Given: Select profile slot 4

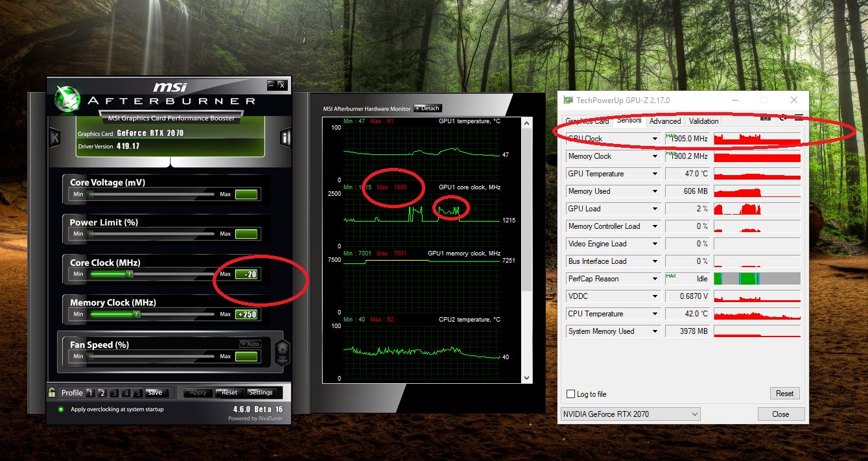Looking at the screenshot, I should [x=126, y=393].
